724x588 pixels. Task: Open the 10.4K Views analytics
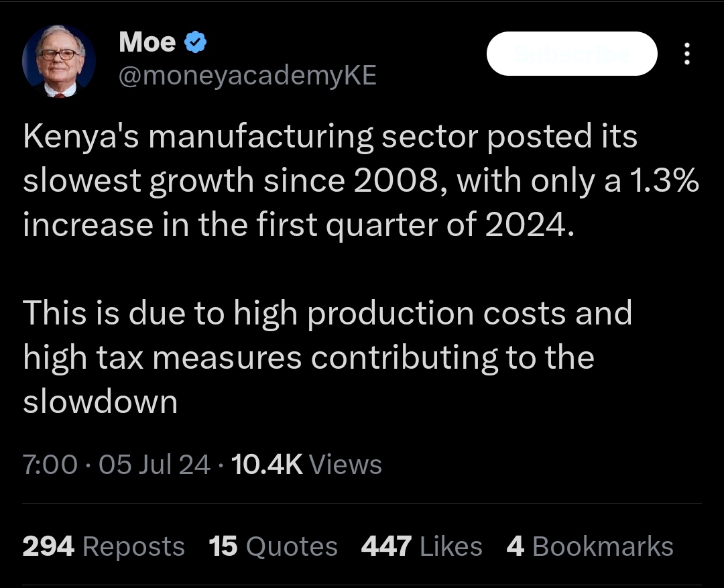point(306,465)
